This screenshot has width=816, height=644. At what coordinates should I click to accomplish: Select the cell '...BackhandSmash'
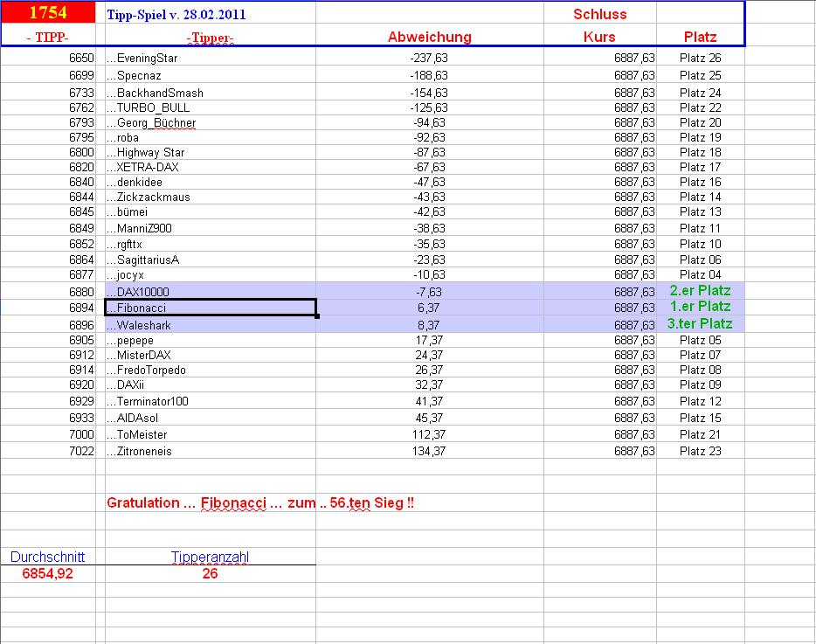tap(211, 92)
